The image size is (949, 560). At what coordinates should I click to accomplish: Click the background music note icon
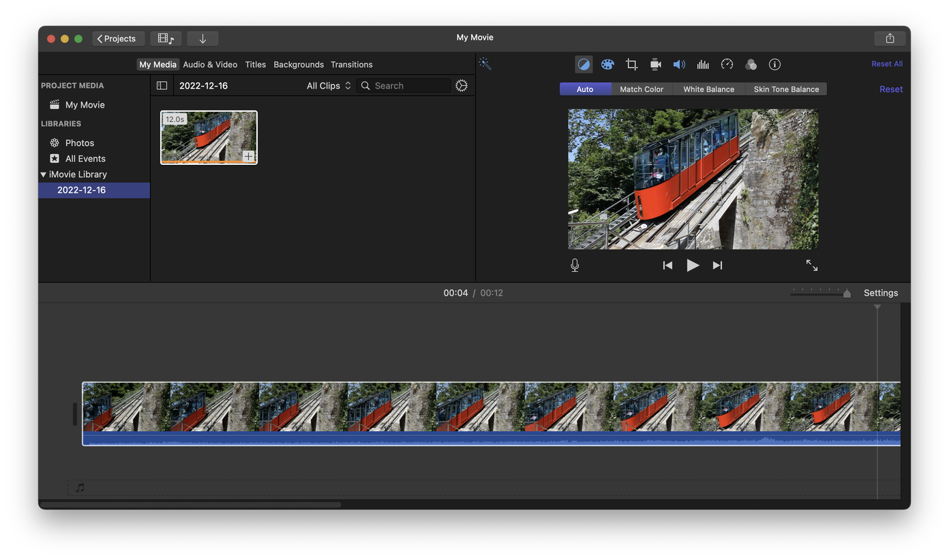(80, 487)
